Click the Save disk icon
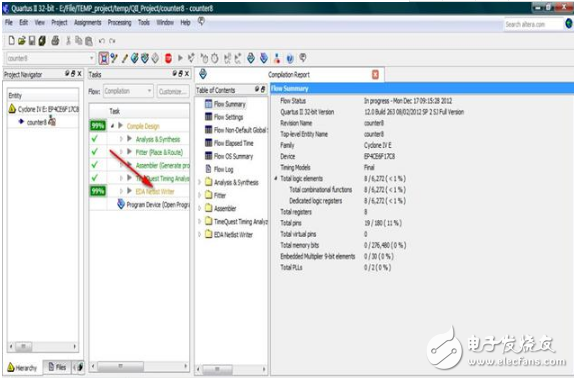The width and height of the screenshot is (574, 378). coord(32,40)
